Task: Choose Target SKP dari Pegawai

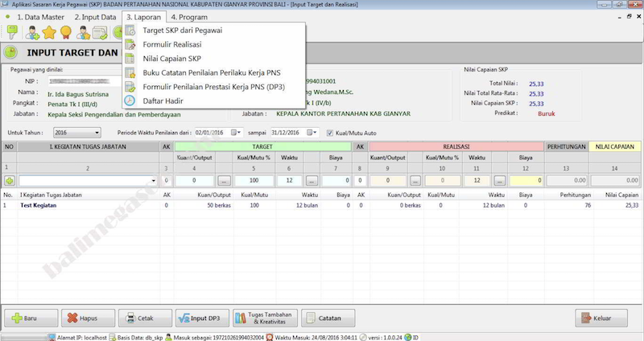Action: (182, 31)
